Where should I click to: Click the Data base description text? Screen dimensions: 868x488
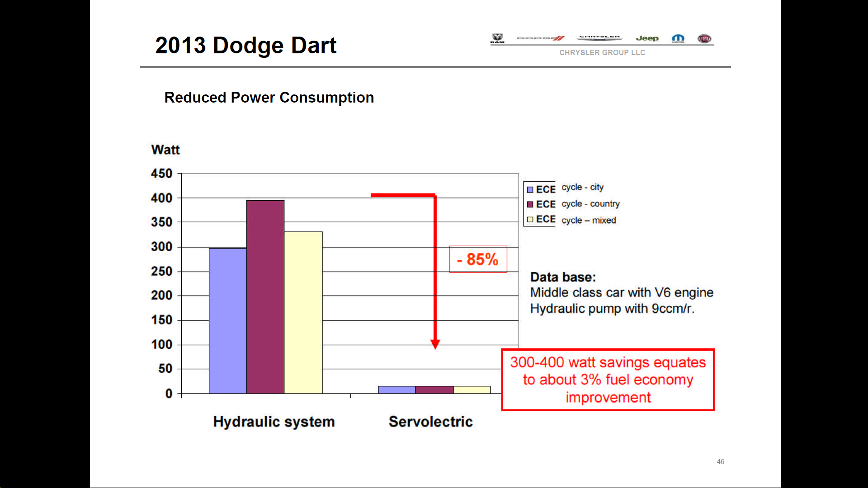[x=621, y=293]
